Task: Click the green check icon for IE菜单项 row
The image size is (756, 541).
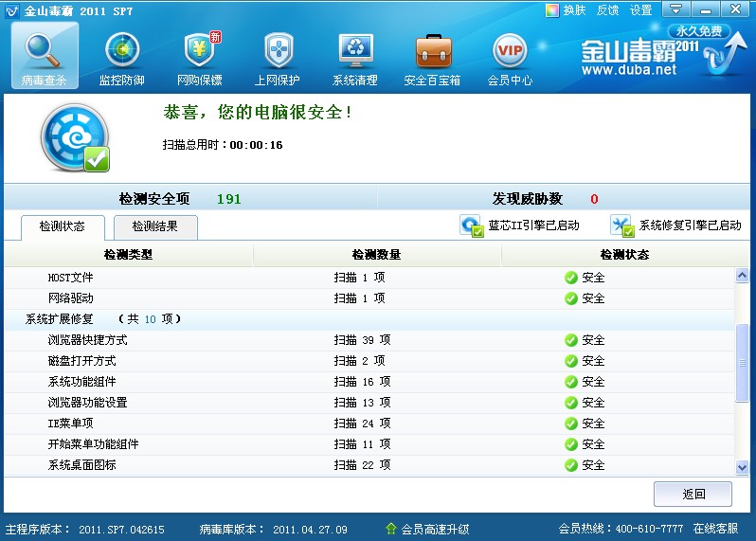Action: [x=571, y=424]
